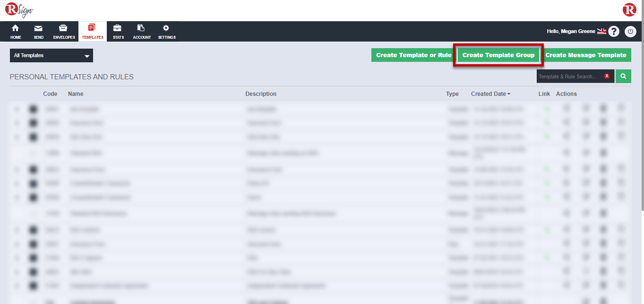Open the Envelopes inbox icon
Screen dimensions: 644x304
tap(64, 31)
